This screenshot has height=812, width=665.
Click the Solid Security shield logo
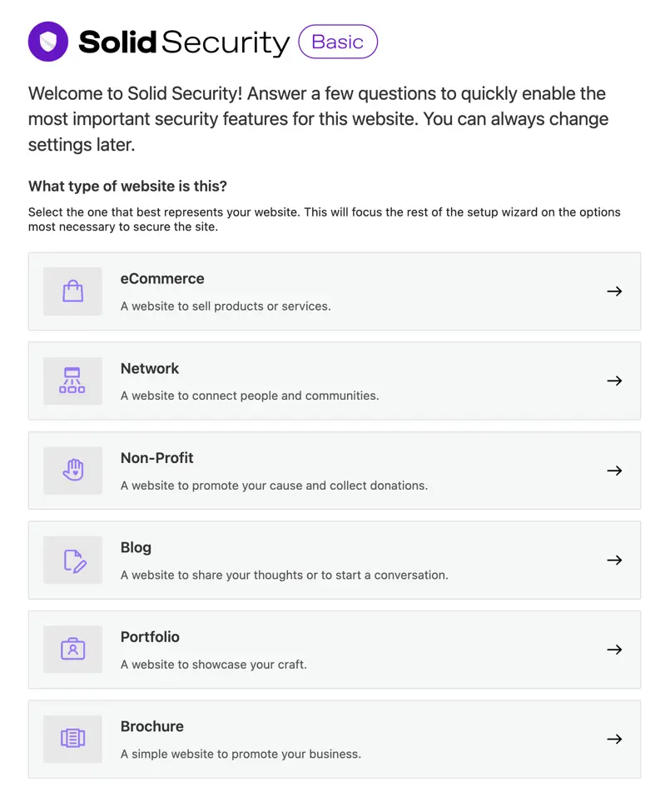tap(47, 41)
